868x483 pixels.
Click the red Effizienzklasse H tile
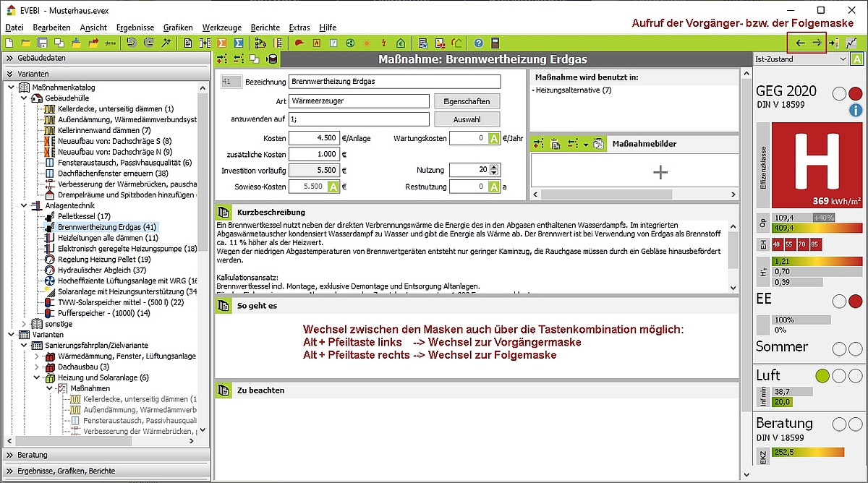pos(817,166)
